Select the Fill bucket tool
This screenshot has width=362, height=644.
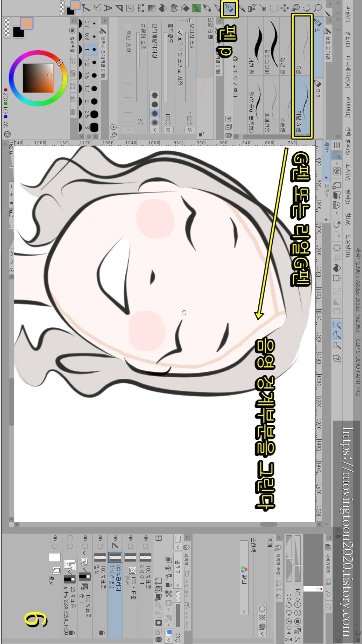click(163, 8)
